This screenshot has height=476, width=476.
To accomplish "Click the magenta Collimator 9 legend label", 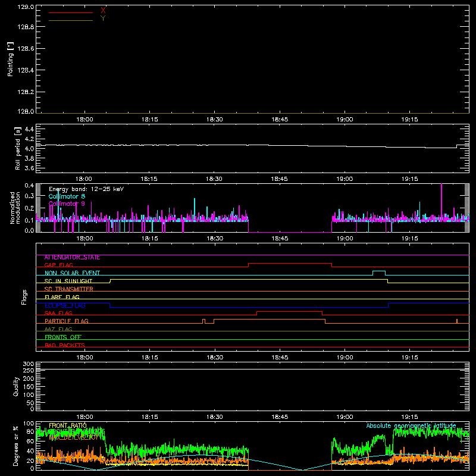I will coord(67,203).
